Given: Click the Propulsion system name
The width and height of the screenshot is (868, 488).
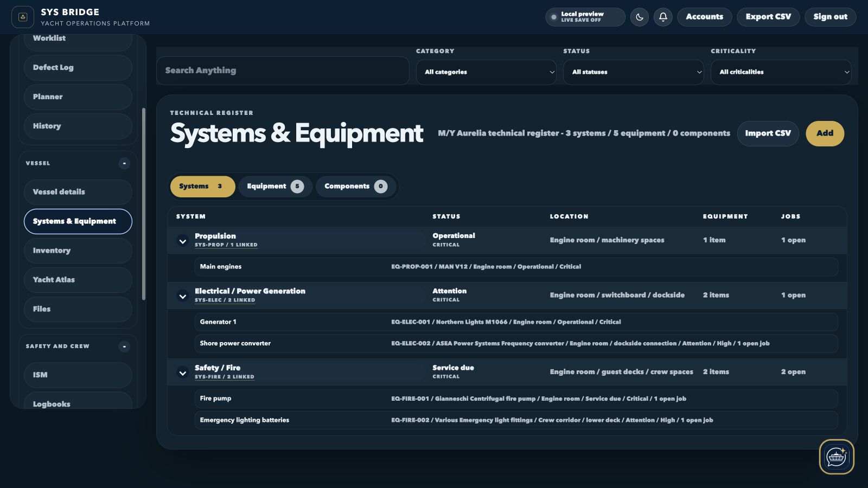Looking at the screenshot, I should click(215, 236).
